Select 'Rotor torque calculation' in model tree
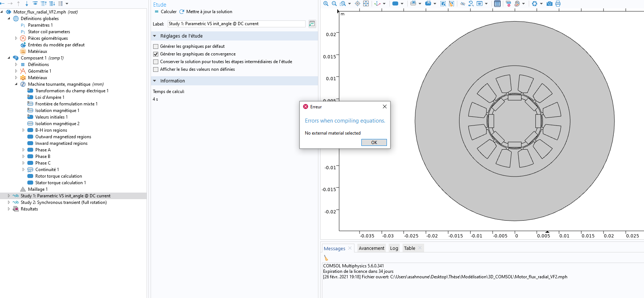This screenshot has width=644, height=298. [x=58, y=176]
